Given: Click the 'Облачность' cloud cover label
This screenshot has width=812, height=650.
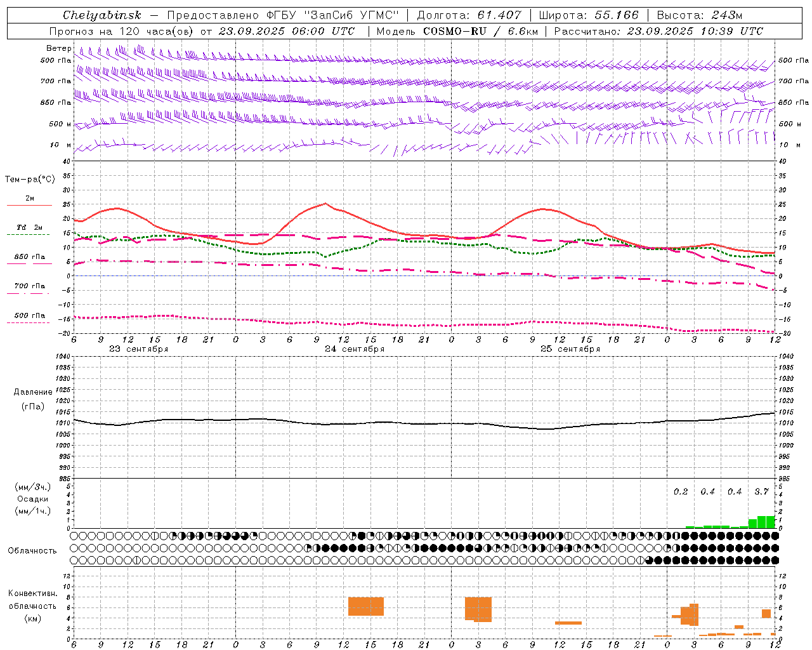Looking at the screenshot, I should coord(32,551).
